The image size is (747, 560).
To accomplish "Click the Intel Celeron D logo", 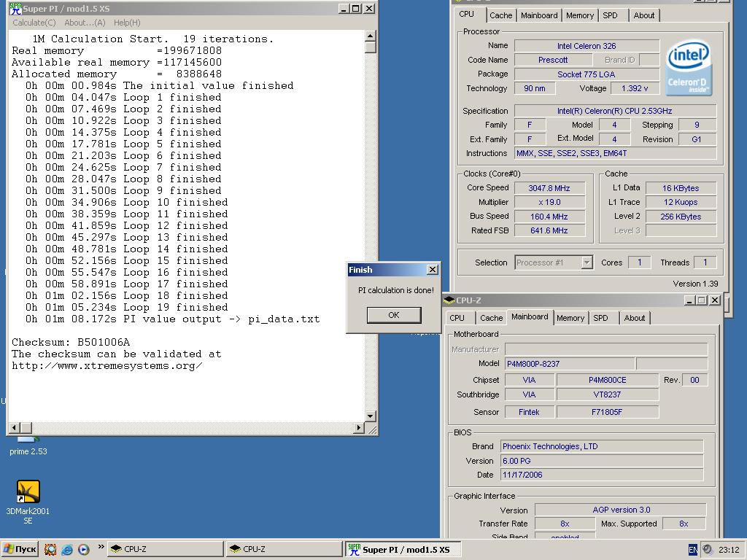I will click(689, 67).
